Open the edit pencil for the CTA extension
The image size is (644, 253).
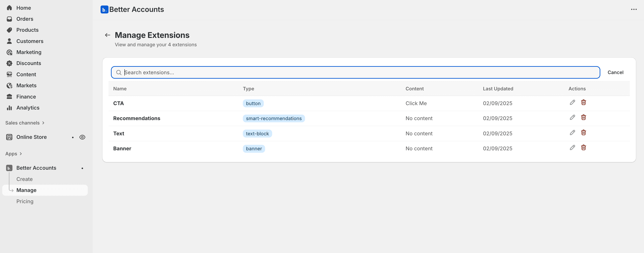coord(572,102)
